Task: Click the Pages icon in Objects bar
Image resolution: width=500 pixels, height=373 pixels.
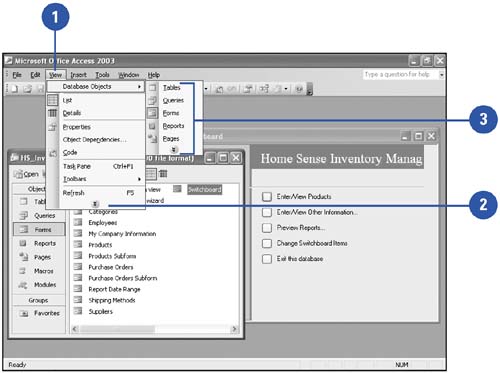Action: pos(23,257)
